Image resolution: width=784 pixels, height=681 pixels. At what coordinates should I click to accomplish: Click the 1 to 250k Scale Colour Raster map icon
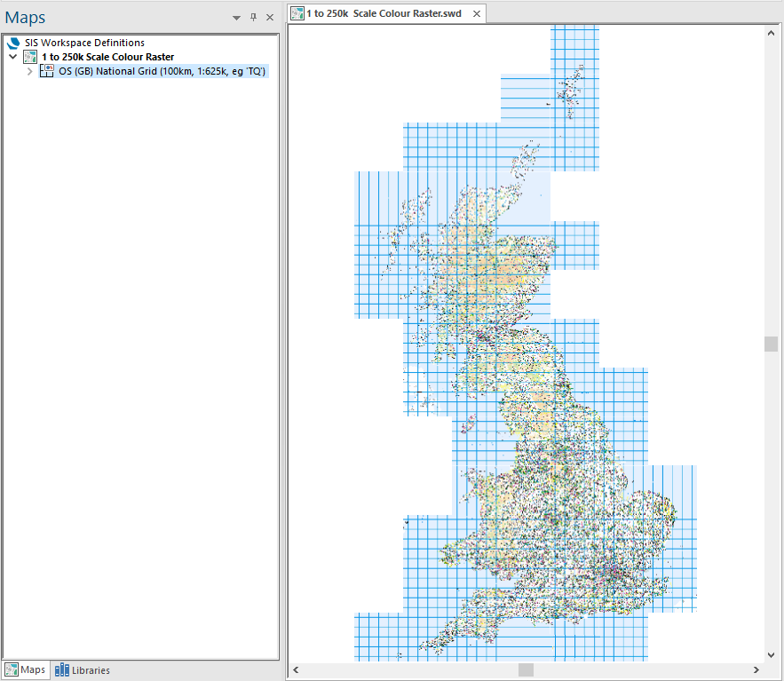click(30, 57)
